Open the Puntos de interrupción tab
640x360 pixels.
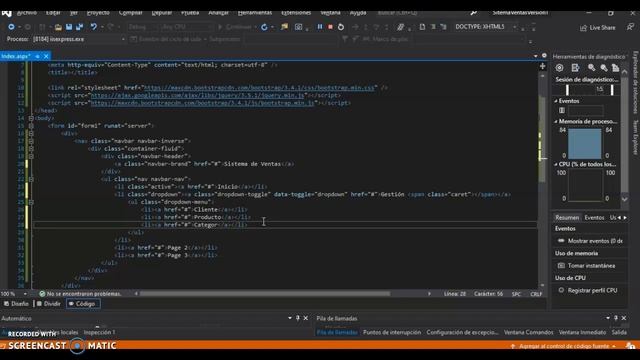pyautogui.click(x=392, y=332)
